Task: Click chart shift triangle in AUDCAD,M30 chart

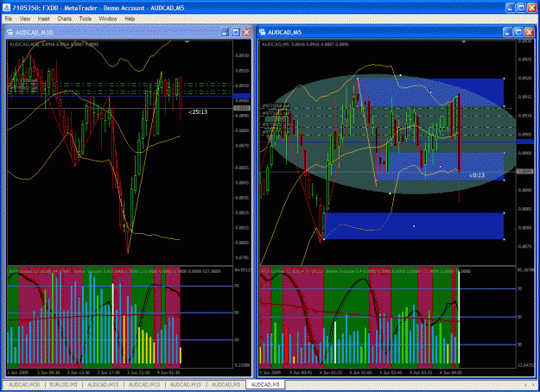Action: pos(187,42)
